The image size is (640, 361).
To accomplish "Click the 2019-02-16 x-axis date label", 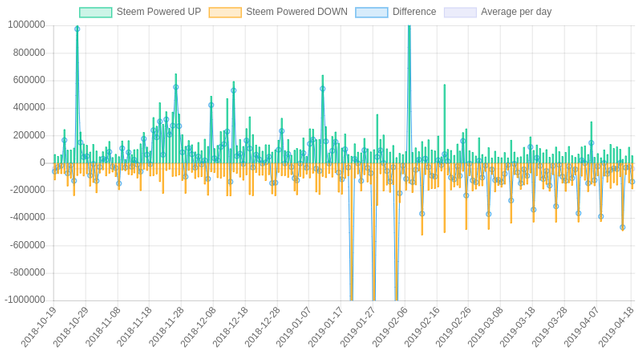I will tap(421, 327).
